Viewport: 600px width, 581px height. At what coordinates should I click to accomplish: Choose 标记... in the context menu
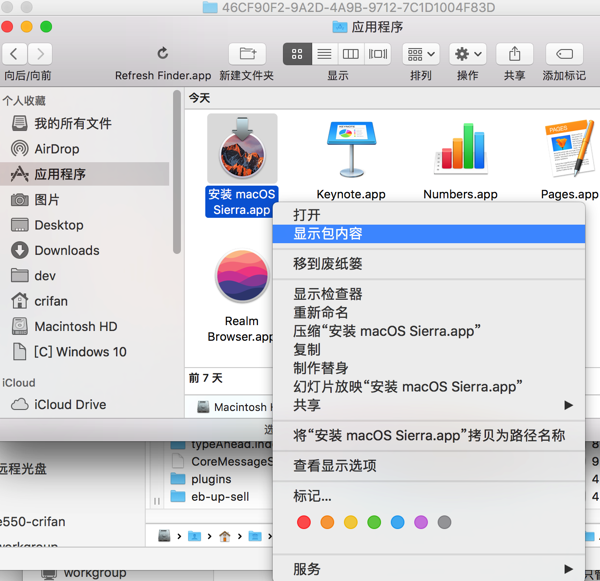tap(429, 496)
